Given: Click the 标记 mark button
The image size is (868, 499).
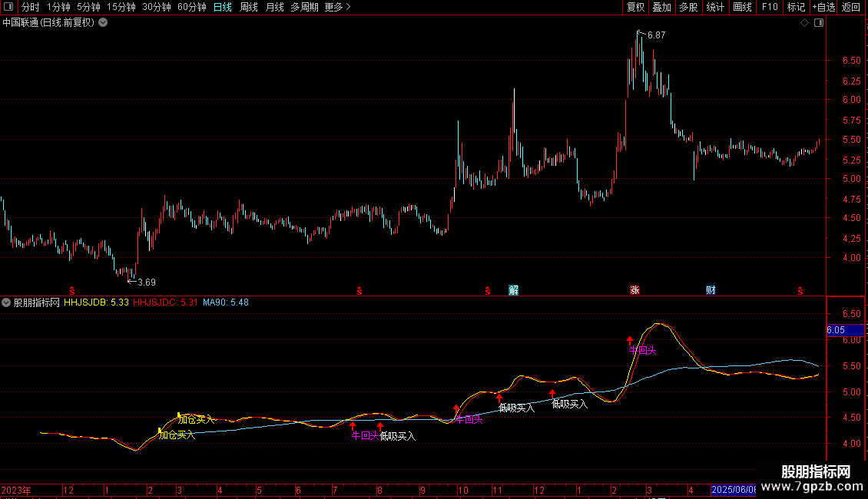Looking at the screenshot, I should (x=796, y=7).
